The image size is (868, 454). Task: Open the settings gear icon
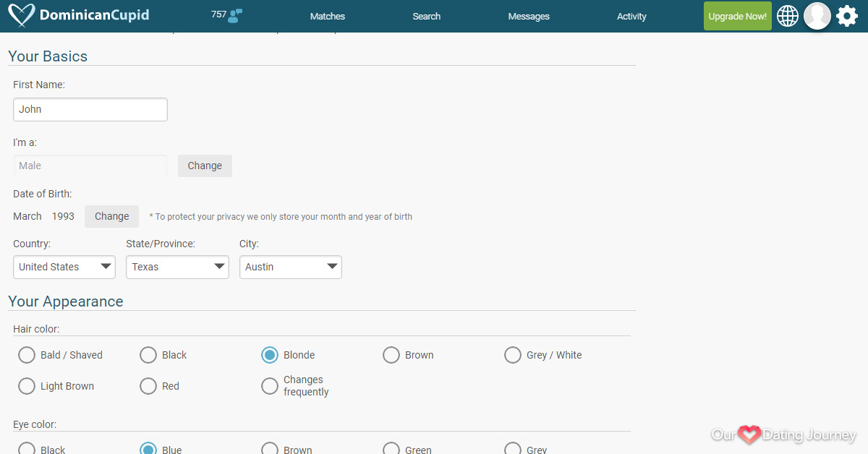(x=847, y=16)
